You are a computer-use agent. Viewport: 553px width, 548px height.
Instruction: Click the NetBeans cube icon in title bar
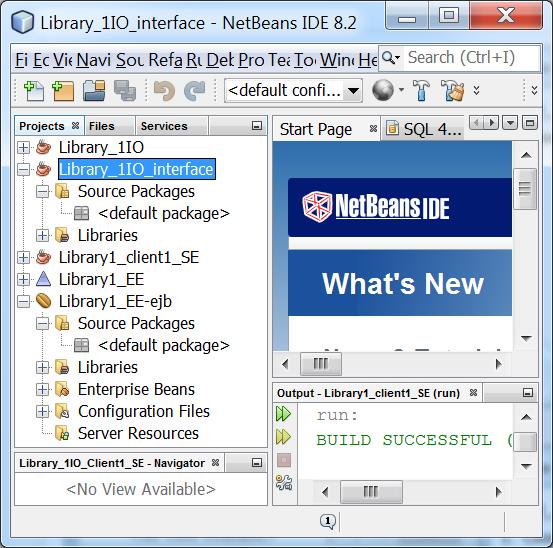(x=23, y=22)
